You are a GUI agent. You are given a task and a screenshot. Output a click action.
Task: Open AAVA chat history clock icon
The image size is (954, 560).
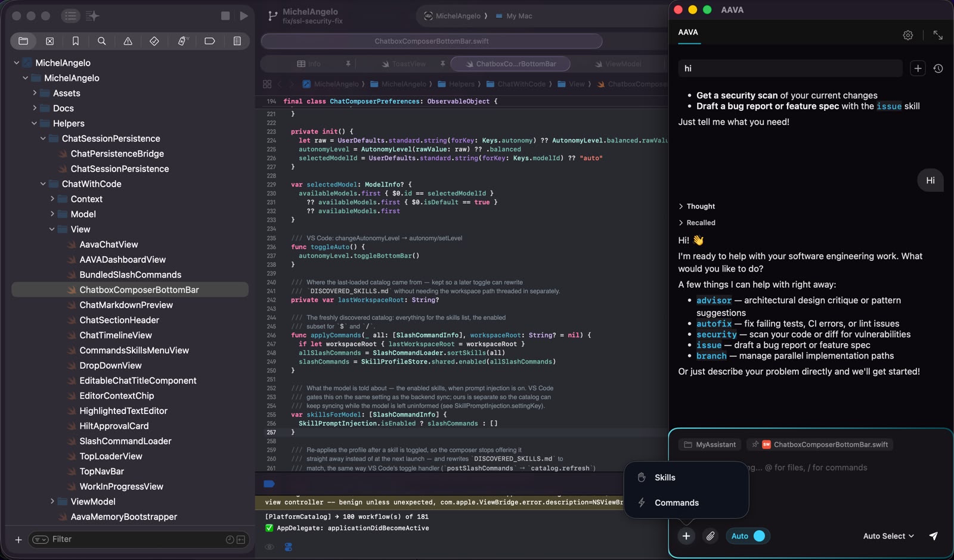pos(938,69)
